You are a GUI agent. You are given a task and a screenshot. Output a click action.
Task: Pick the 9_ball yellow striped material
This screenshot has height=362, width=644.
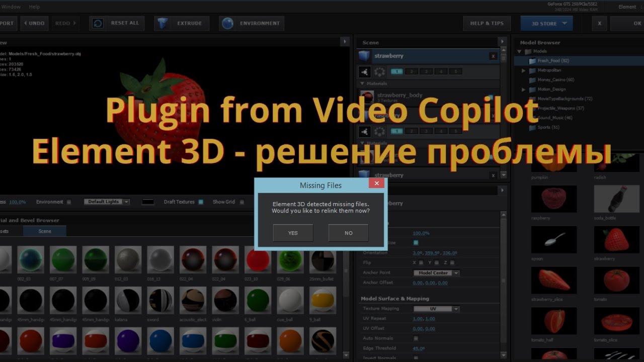click(323, 300)
